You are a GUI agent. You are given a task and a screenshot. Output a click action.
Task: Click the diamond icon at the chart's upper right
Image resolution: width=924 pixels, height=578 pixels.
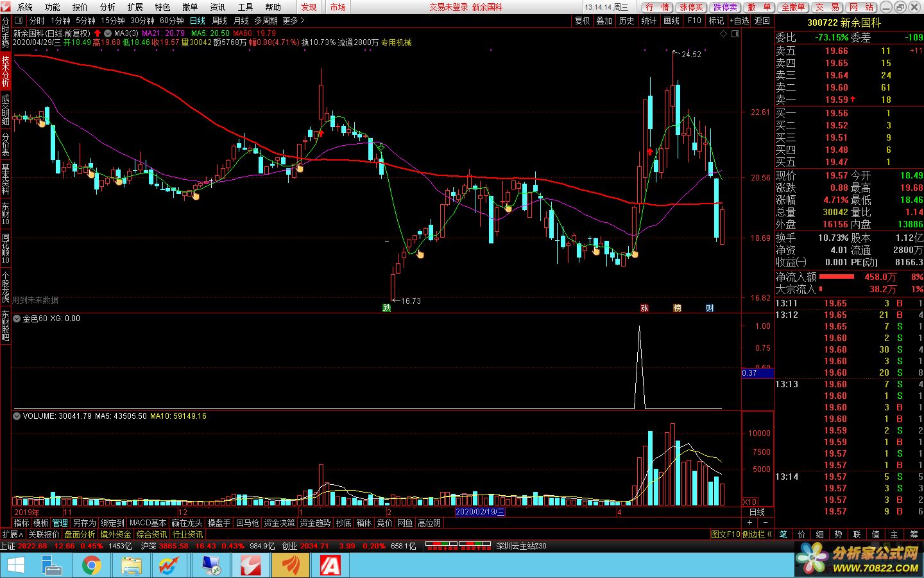coord(724,33)
